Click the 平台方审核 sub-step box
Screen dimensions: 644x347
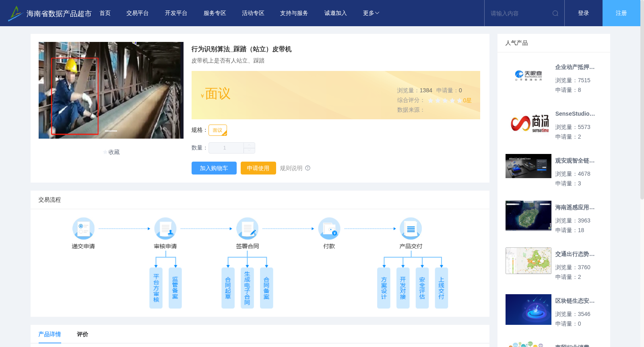coord(156,288)
